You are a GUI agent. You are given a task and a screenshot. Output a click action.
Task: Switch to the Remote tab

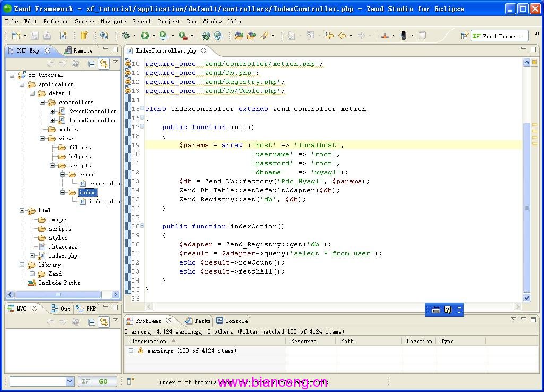coord(79,50)
